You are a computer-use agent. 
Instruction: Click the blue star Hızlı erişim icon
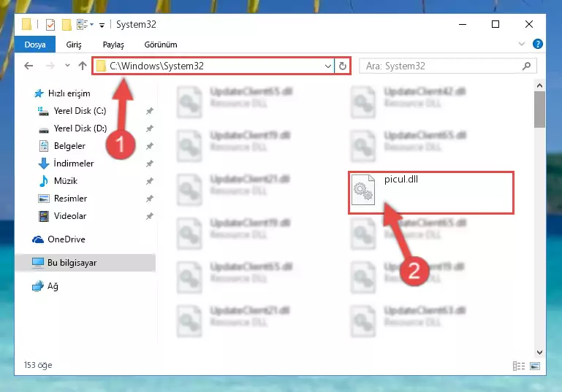[x=38, y=93]
